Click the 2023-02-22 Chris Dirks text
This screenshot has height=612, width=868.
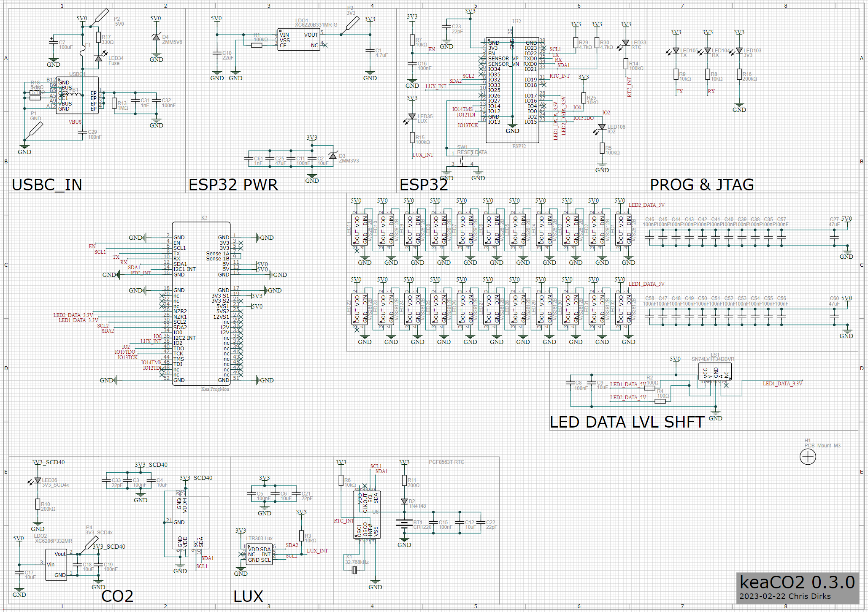[785, 596]
